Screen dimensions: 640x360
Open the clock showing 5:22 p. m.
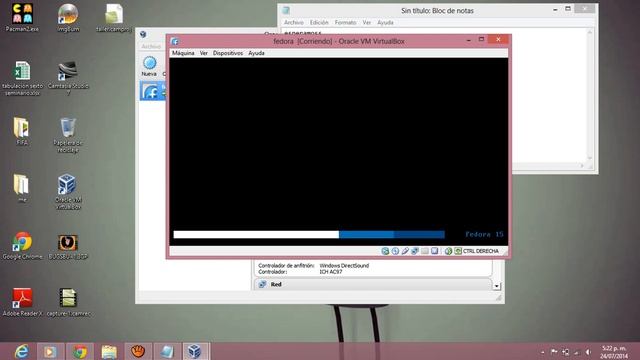pyautogui.click(x=614, y=352)
